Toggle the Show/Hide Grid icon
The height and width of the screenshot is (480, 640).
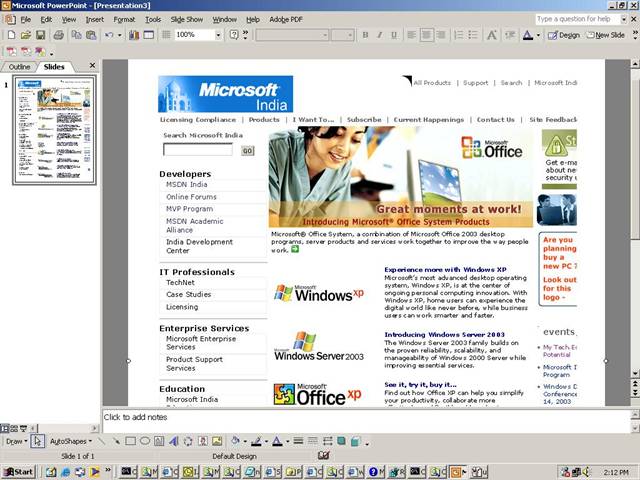pyautogui.click(x=166, y=35)
